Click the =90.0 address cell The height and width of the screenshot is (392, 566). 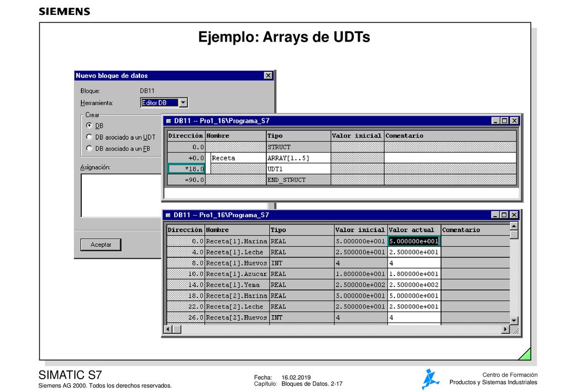186,180
